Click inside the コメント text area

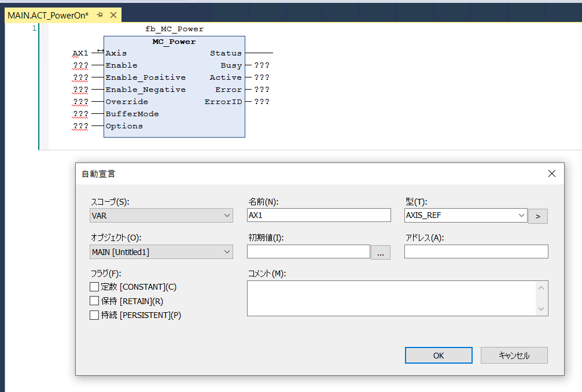pyautogui.click(x=392, y=298)
